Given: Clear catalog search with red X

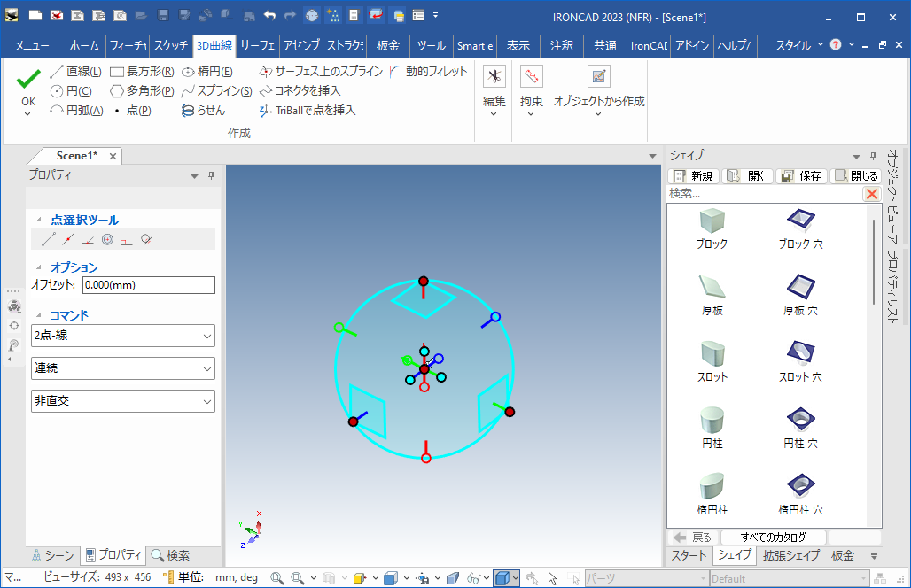Looking at the screenshot, I should 871,194.
